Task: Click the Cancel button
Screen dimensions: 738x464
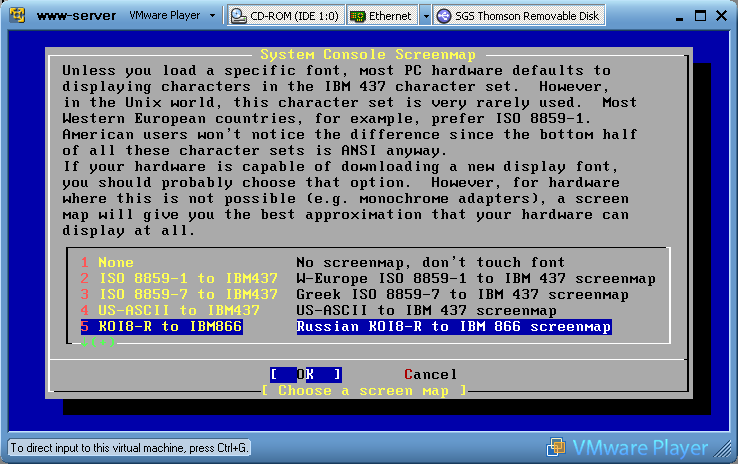Action: (431, 375)
